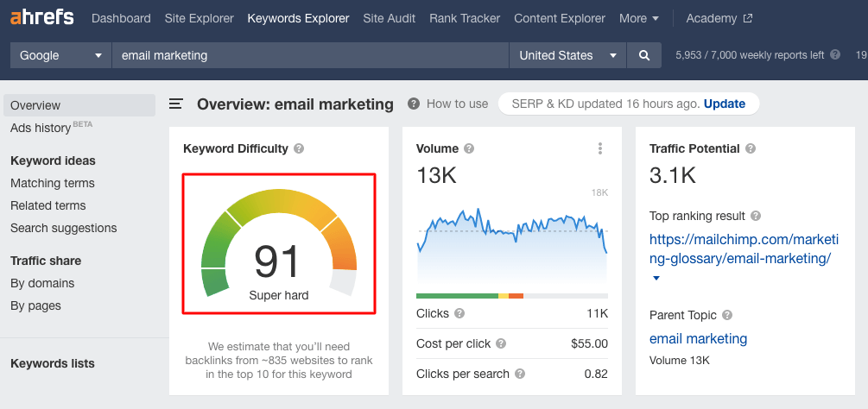The height and width of the screenshot is (409, 868).
Task: Click the Clicks per search help icon
Action: pyautogui.click(x=520, y=374)
